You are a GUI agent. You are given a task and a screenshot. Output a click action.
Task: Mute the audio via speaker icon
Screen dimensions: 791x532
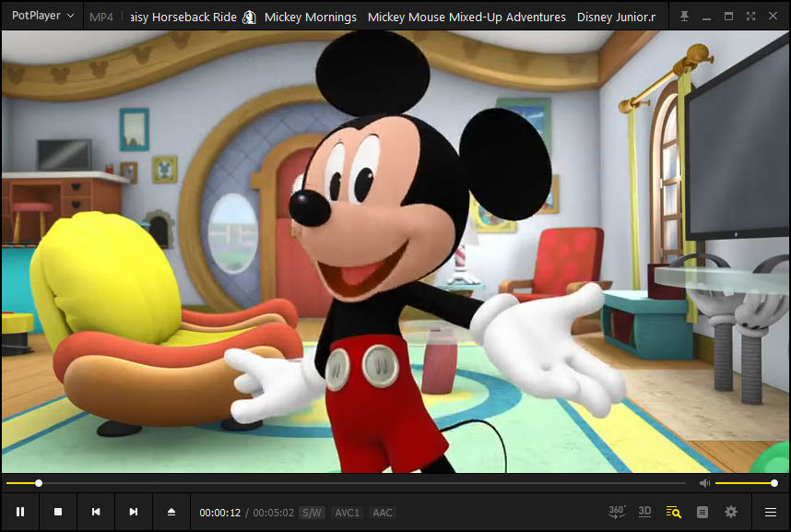704,483
